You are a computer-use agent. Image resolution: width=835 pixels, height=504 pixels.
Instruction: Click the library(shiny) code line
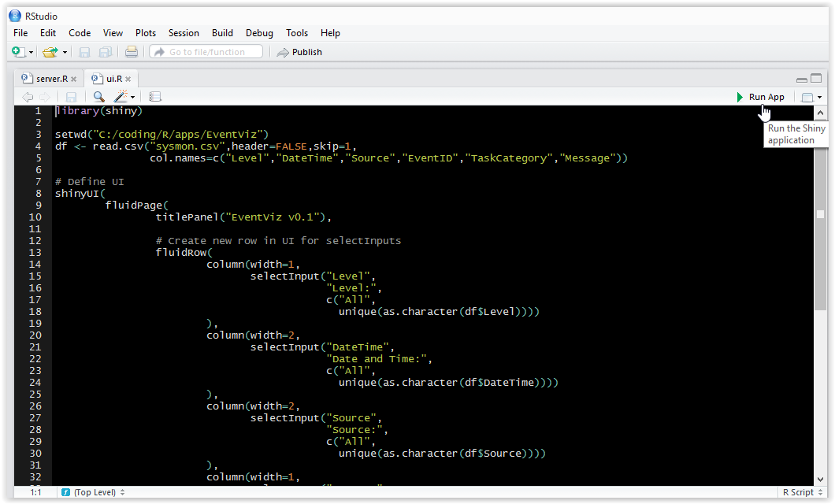coord(99,111)
